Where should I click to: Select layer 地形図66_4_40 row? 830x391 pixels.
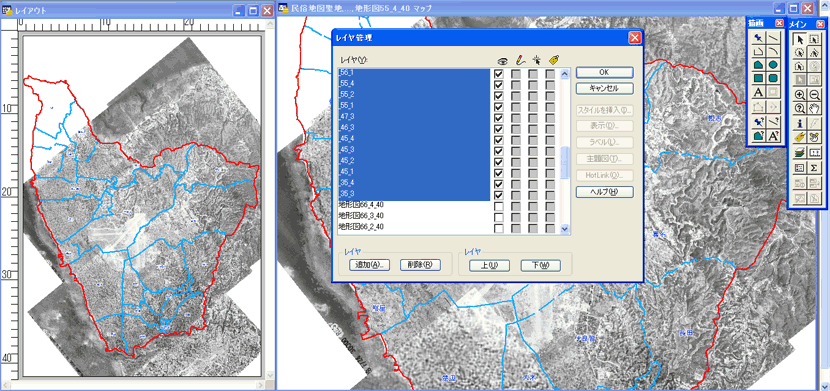click(414, 206)
